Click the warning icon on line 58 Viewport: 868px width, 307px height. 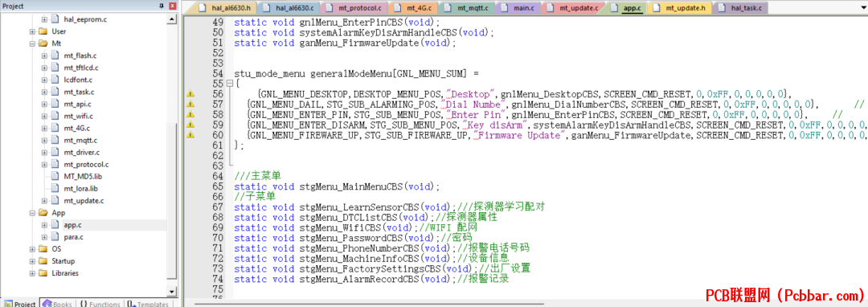click(191, 114)
